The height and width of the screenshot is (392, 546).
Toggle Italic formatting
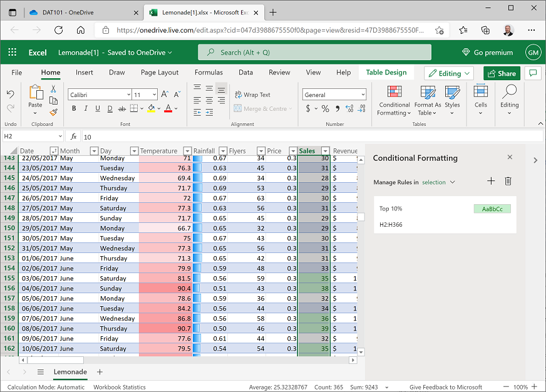point(86,108)
